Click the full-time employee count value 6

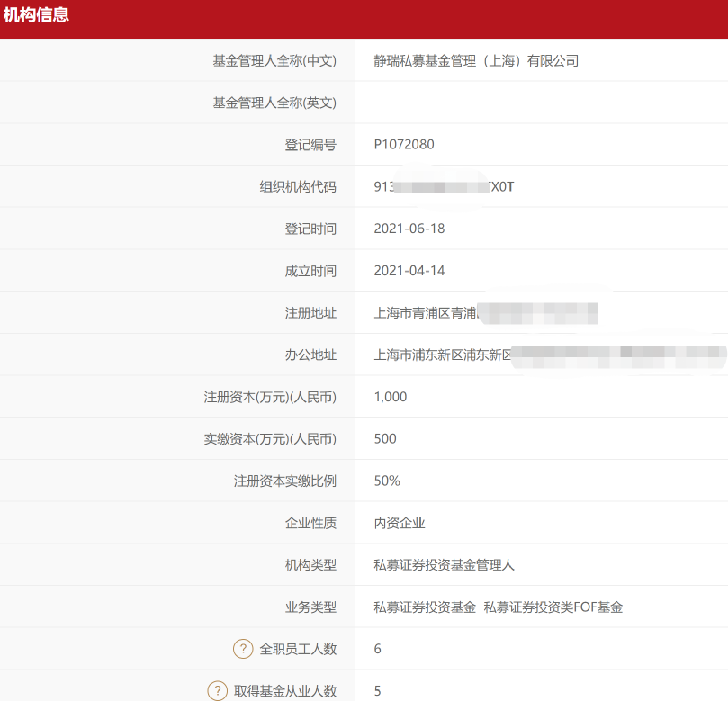click(x=376, y=648)
